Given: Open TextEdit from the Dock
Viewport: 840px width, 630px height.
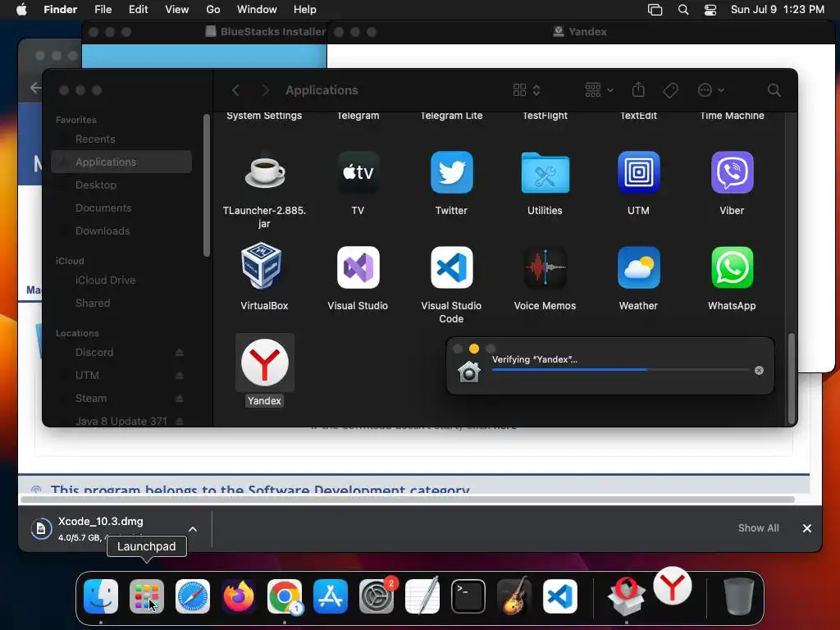Looking at the screenshot, I should click(x=422, y=596).
